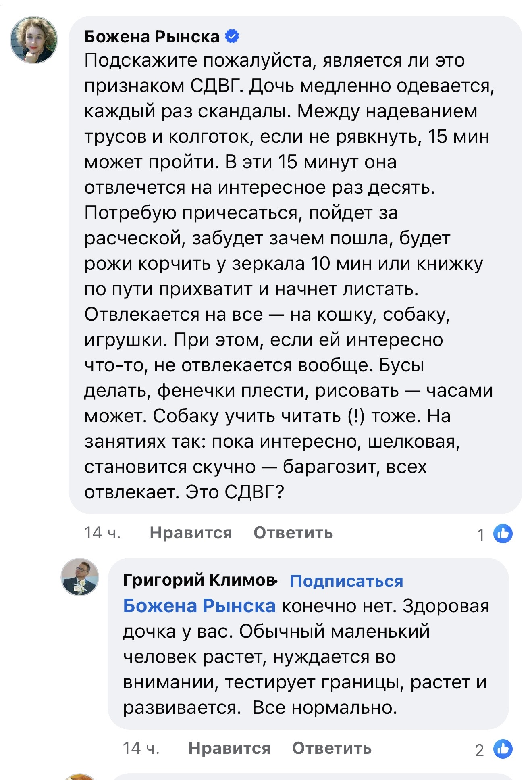Like Григорий Климов's reply with Нравится
Image resolution: width=532 pixels, height=780 pixels.
tap(229, 749)
